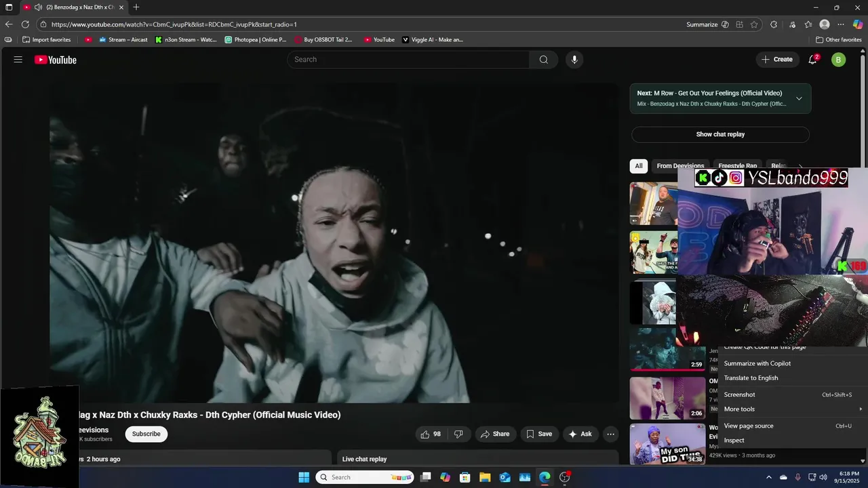This screenshot has width=868, height=488.
Task: Click into the YouTube search field
Action: (x=409, y=60)
